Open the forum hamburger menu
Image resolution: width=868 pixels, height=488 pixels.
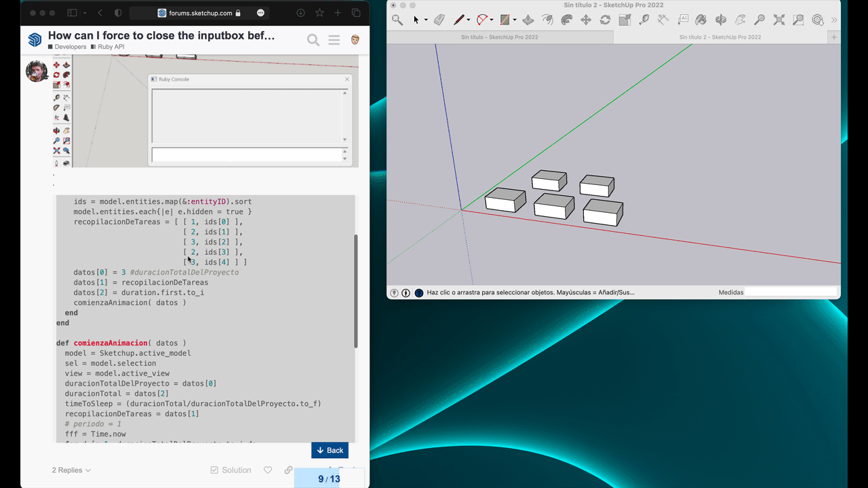334,40
